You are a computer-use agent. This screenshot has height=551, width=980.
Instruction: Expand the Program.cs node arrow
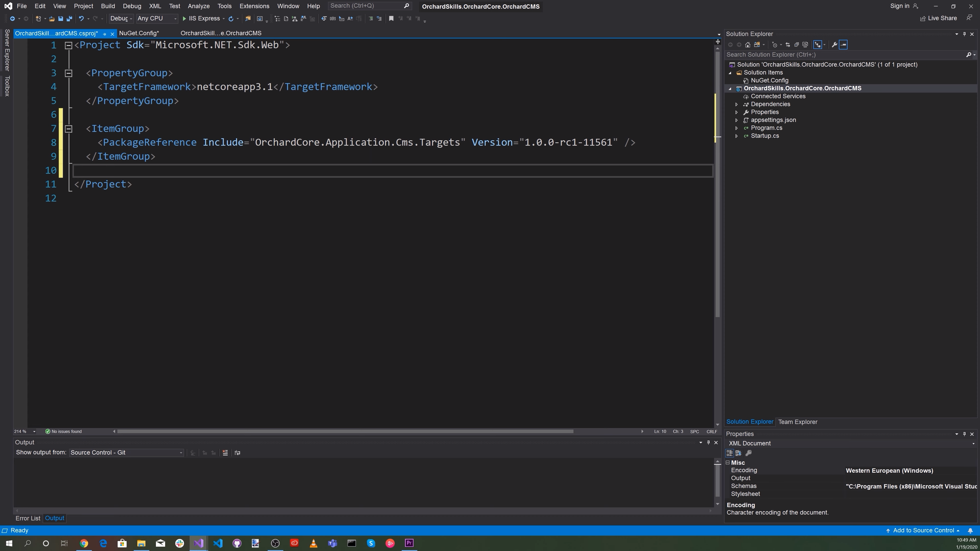coord(737,128)
